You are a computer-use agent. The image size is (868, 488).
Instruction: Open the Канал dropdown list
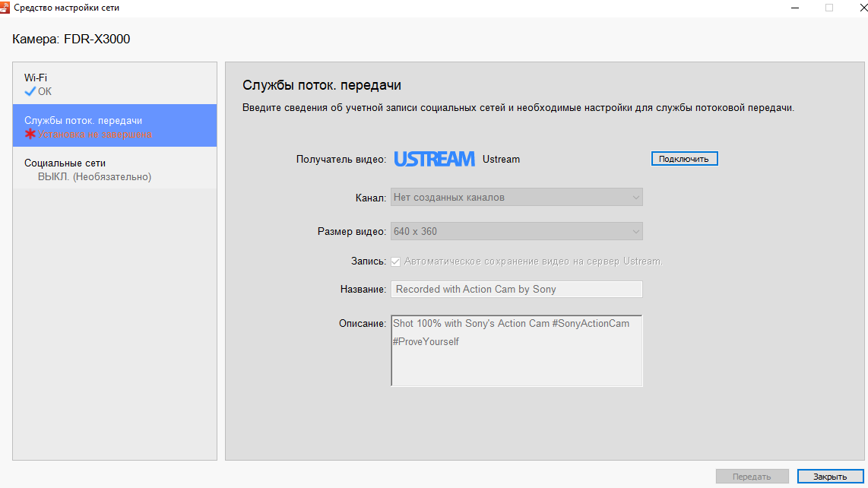(517, 198)
